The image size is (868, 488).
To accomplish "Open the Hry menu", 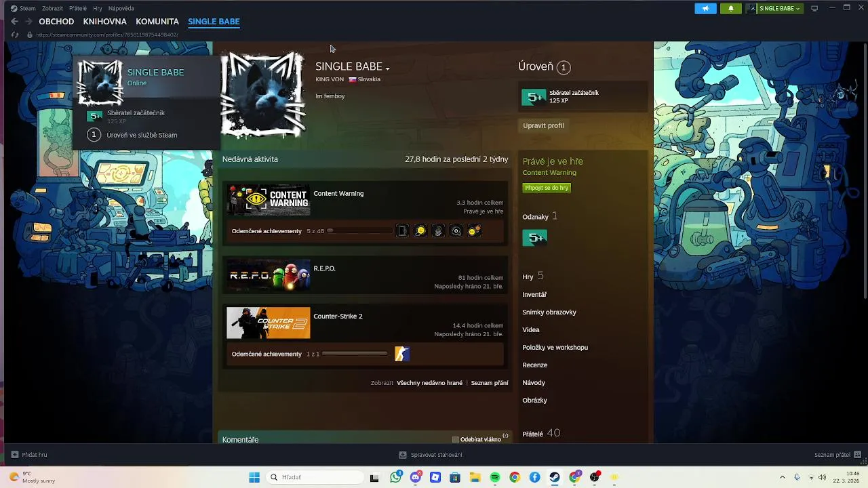I will click(98, 8).
